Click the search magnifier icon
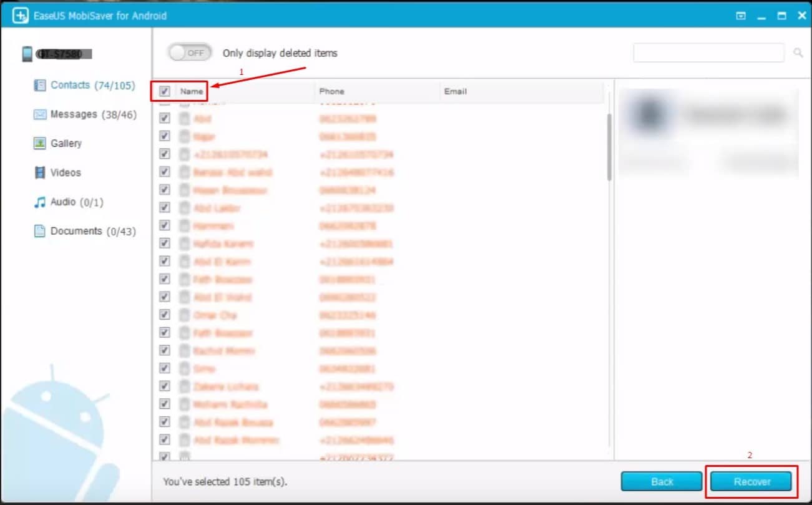 (x=798, y=53)
